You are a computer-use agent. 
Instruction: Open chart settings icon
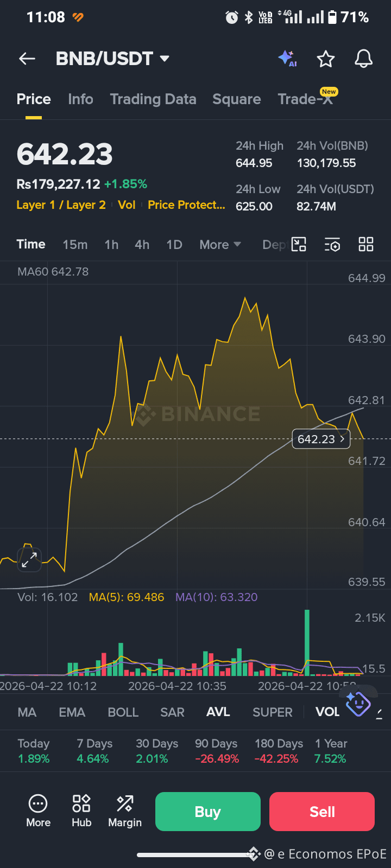click(x=332, y=245)
